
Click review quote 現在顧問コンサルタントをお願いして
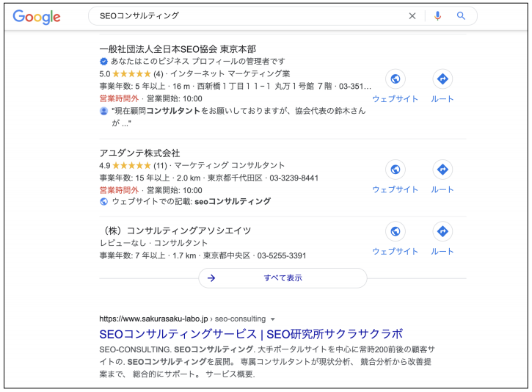tap(239, 117)
